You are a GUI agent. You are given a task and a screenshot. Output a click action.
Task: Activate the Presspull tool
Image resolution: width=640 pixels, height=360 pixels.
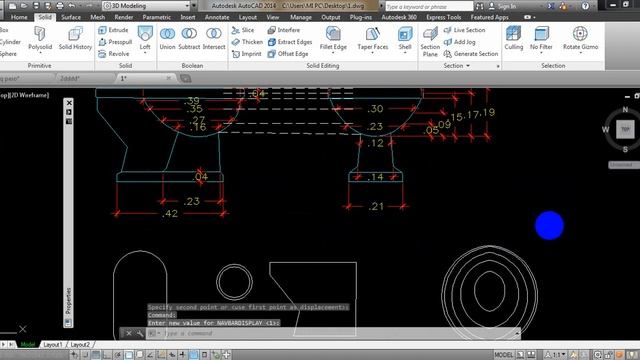pos(115,42)
